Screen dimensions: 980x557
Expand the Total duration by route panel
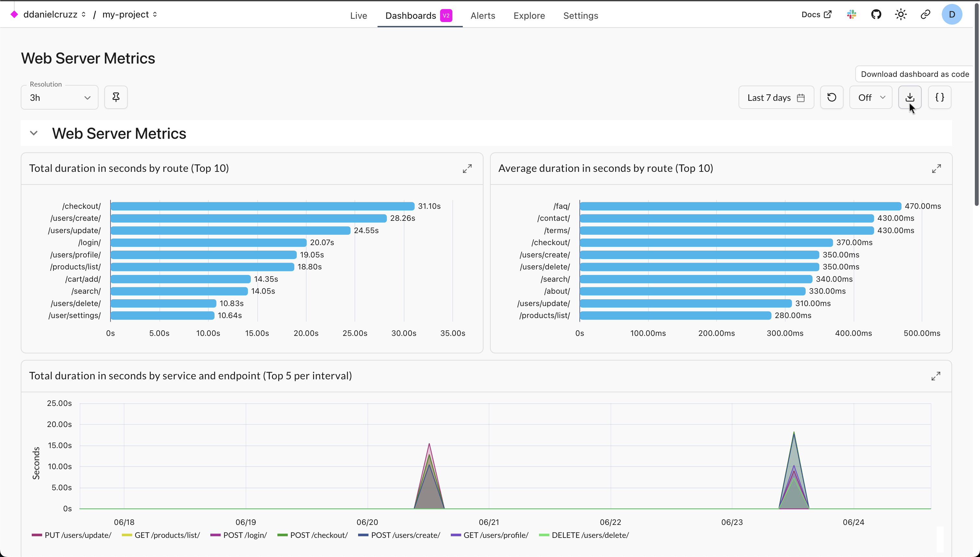click(x=467, y=168)
